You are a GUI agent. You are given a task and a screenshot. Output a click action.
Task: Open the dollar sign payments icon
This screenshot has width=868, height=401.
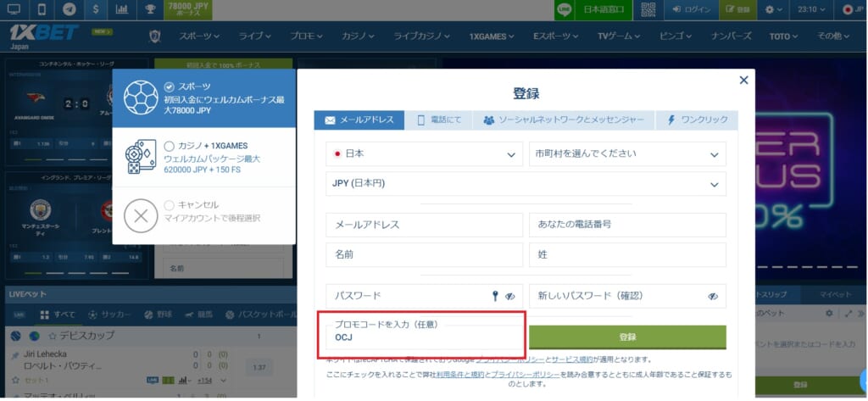pyautogui.click(x=96, y=9)
